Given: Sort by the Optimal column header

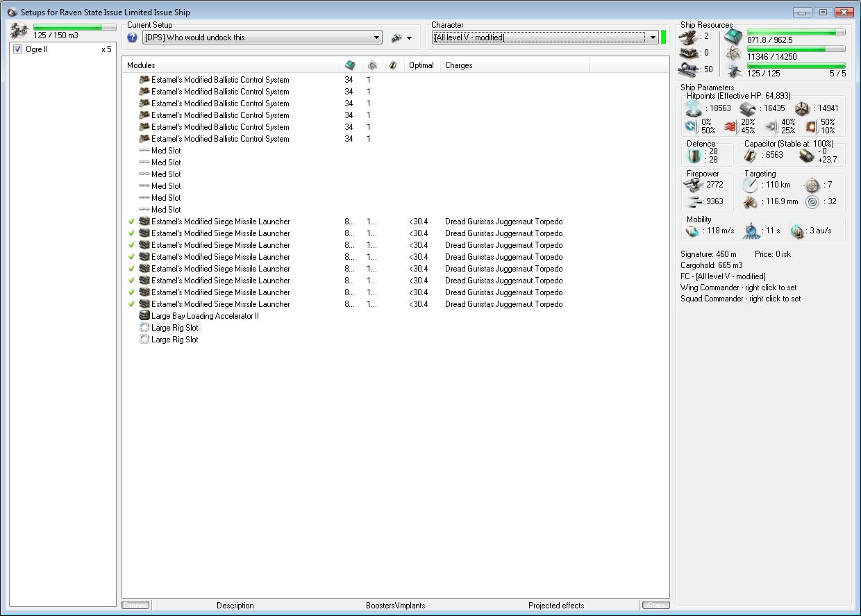Looking at the screenshot, I should (x=422, y=65).
